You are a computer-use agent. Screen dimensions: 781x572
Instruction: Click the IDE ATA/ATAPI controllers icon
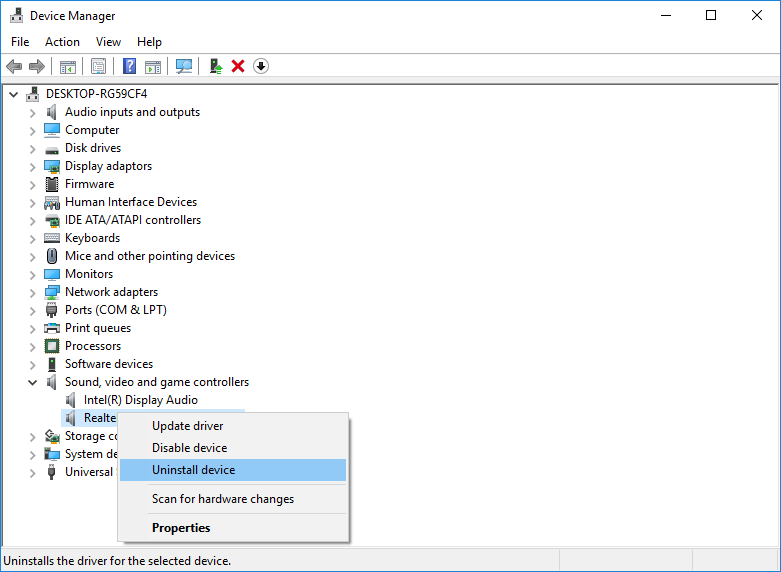click(52, 220)
